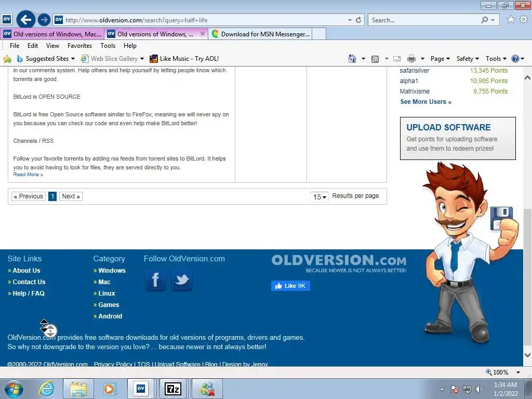The height and width of the screenshot is (399, 532).
Task: Open the Page dropdown menu
Action: click(x=440, y=59)
